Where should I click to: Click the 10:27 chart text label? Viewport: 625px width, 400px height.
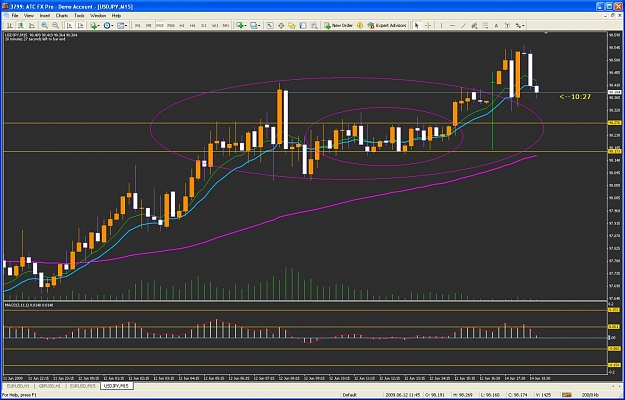click(x=575, y=96)
